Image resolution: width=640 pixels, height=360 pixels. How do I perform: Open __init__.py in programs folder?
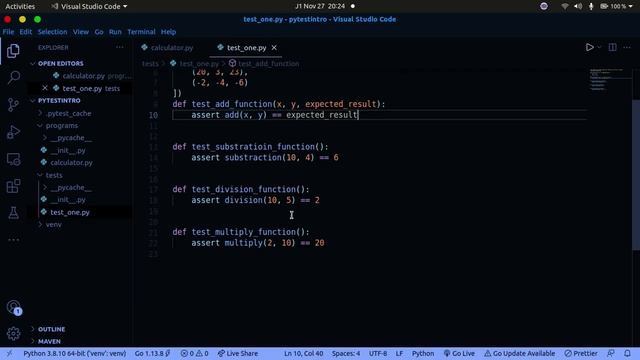[x=68, y=151]
